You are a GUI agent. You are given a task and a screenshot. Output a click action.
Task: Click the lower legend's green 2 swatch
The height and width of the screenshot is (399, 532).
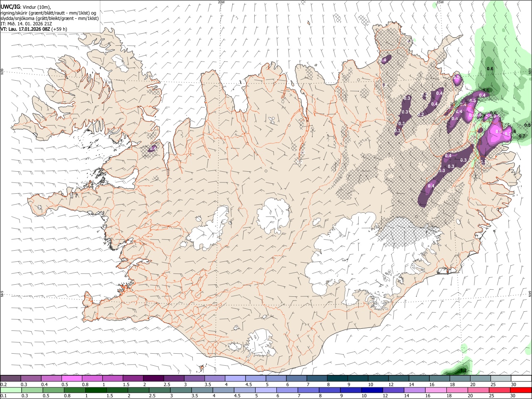(x=138, y=390)
